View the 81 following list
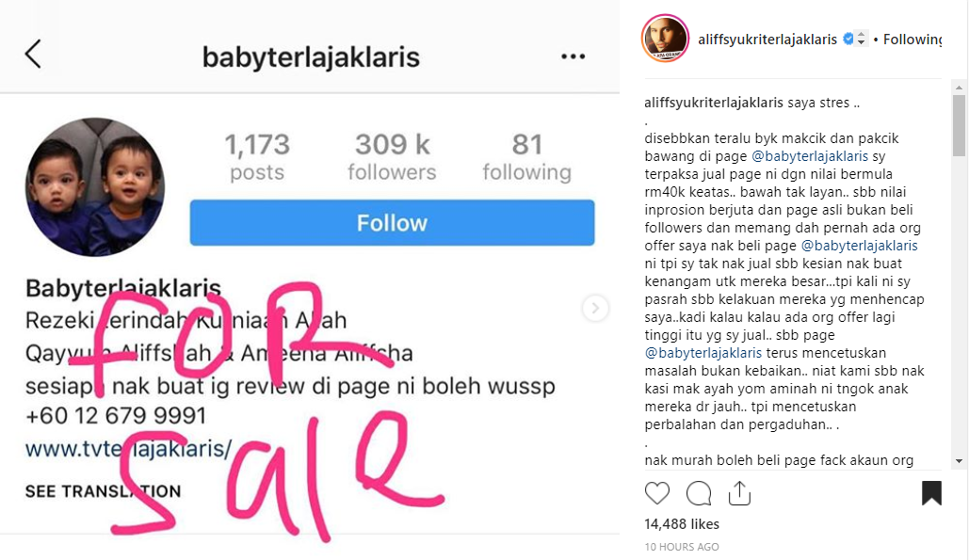The width and height of the screenshot is (969, 560). click(527, 157)
